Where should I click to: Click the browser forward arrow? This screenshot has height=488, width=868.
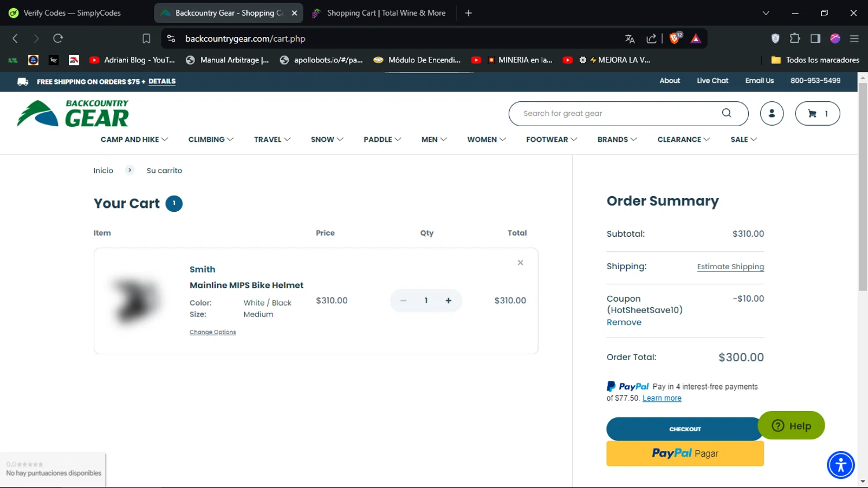[36, 39]
